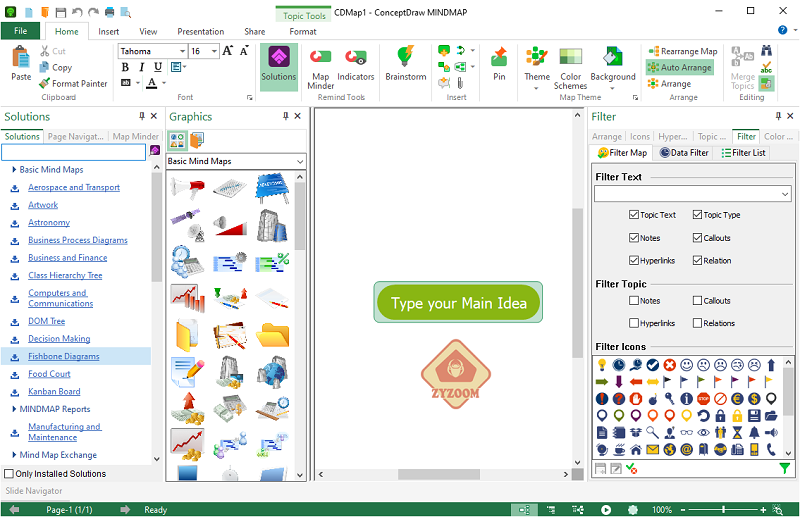Screen dimensions: 800x517
Task: Uncheck the Filter Text Hyperlinks checkbox
Action: point(634,260)
